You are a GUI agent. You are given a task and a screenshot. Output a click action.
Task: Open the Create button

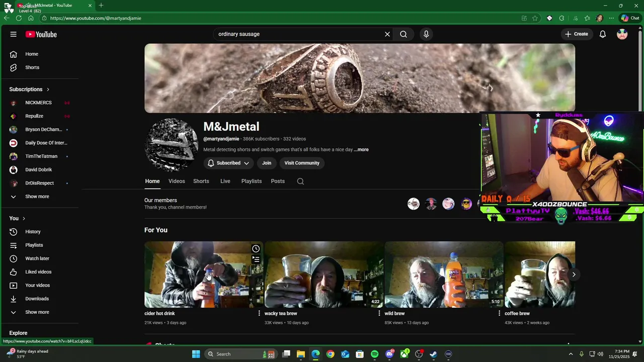coord(577,34)
